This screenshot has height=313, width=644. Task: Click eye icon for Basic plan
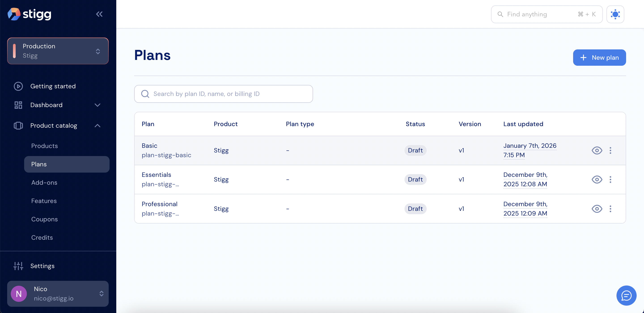click(x=597, y=150)
